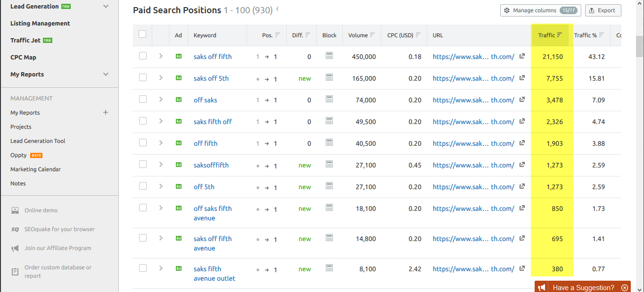Click the Affiliate Program megaphone icon
644x292 pixels.
coord(15,248)
